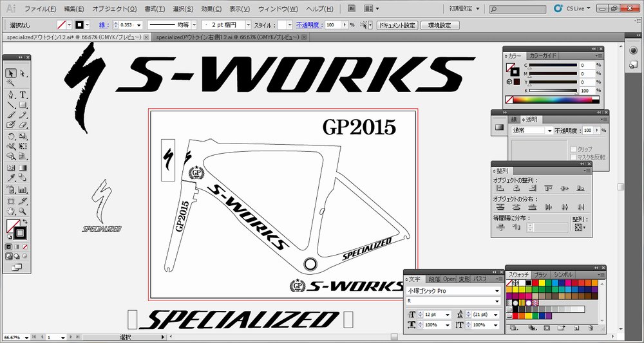The image size is (644, 343).
Task: Open the 66.67% zoom level dropdown
Action: 26,337
